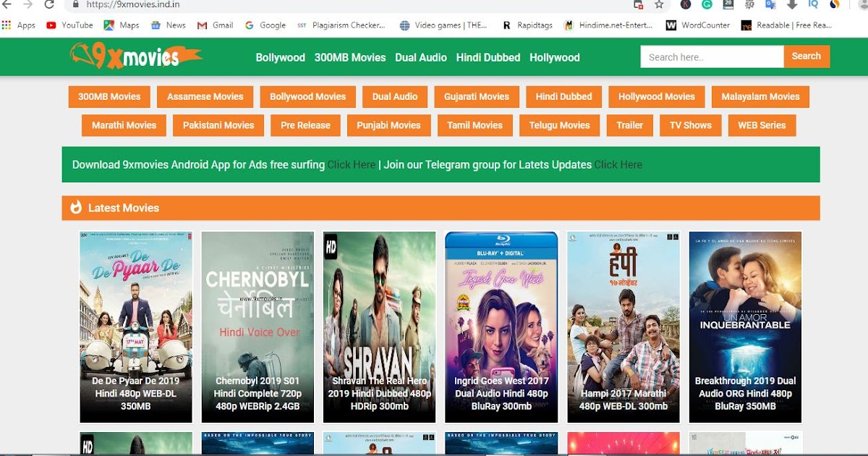Open 300MB Movies in the green header
Screen dimensions: 868x456
coord(350,57)
